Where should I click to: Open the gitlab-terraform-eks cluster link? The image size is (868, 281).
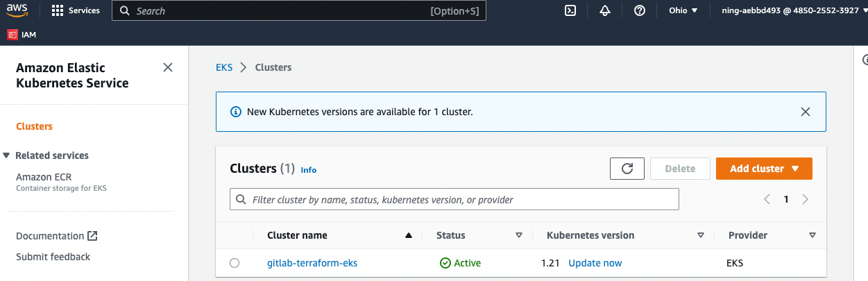click(312, 263)
